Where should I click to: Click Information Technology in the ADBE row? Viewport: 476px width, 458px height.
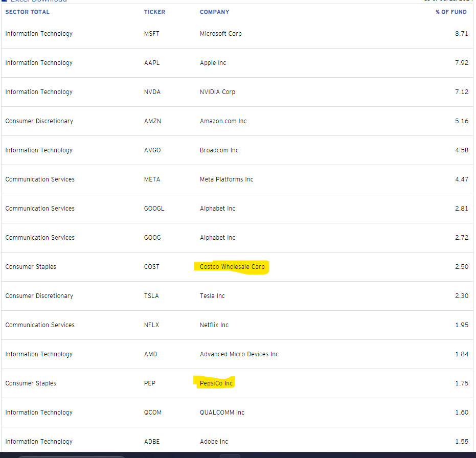(x=39, y=442)
